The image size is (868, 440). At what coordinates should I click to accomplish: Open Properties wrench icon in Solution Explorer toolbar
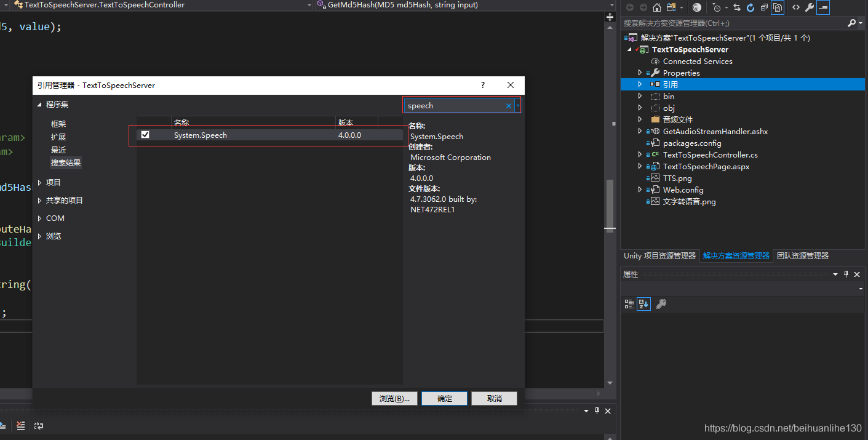coord(810,7)
